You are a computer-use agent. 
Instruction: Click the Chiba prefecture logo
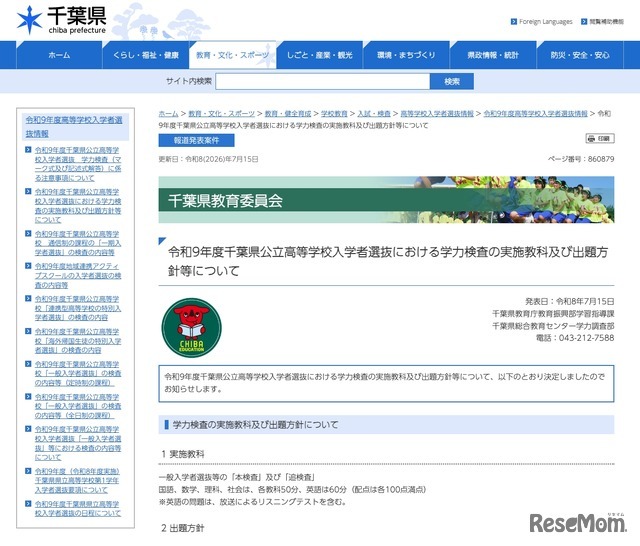pos(61,20)
